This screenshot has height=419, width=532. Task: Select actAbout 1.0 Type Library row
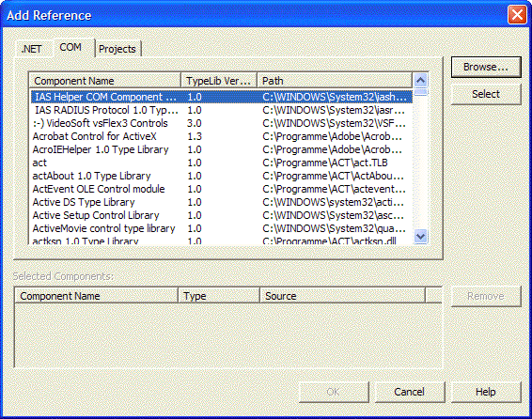pyautogui.click(x=222, y=176)
